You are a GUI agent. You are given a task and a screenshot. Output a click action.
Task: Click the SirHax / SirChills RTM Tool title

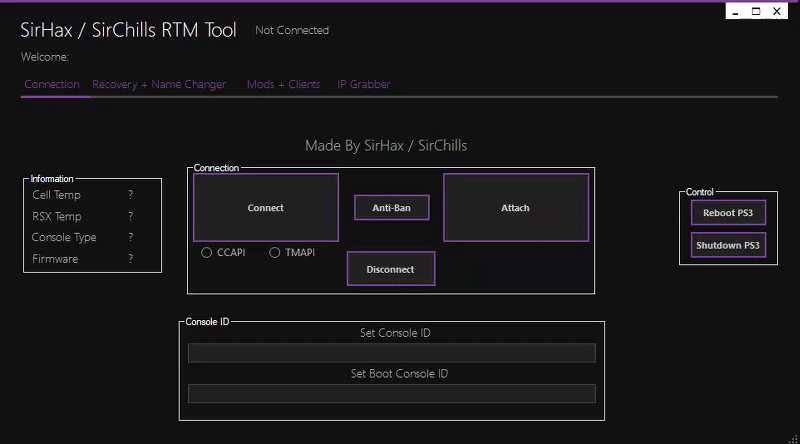(129, 30)
